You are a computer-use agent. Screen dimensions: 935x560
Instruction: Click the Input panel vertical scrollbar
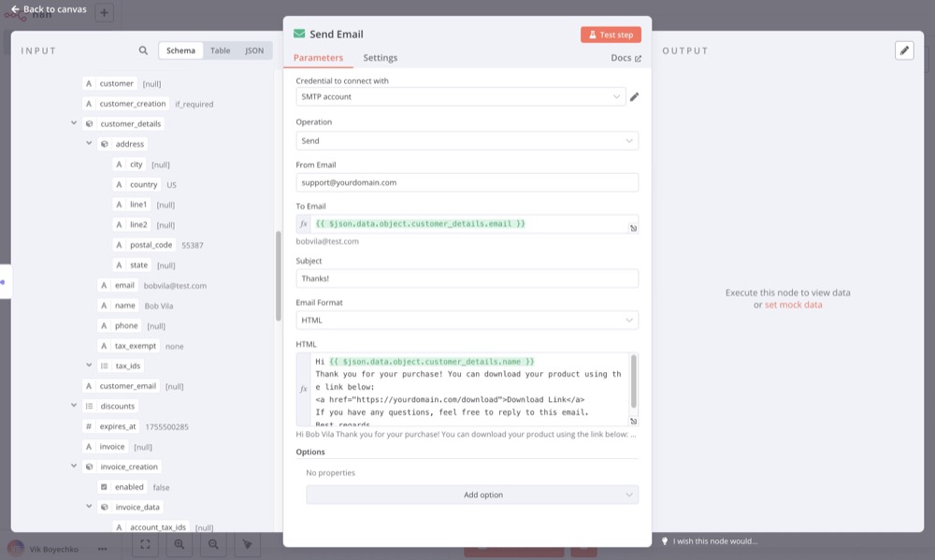click(278, 276)
